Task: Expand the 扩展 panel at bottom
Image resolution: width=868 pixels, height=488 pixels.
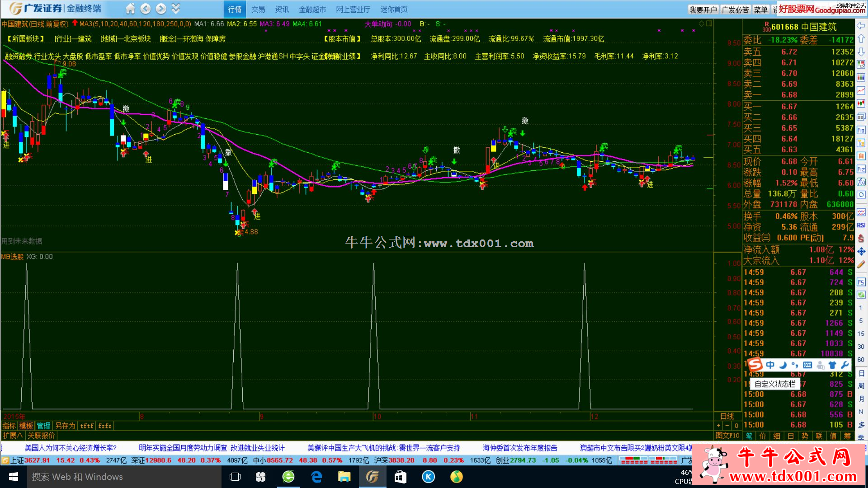Action: tap(12, 436)
